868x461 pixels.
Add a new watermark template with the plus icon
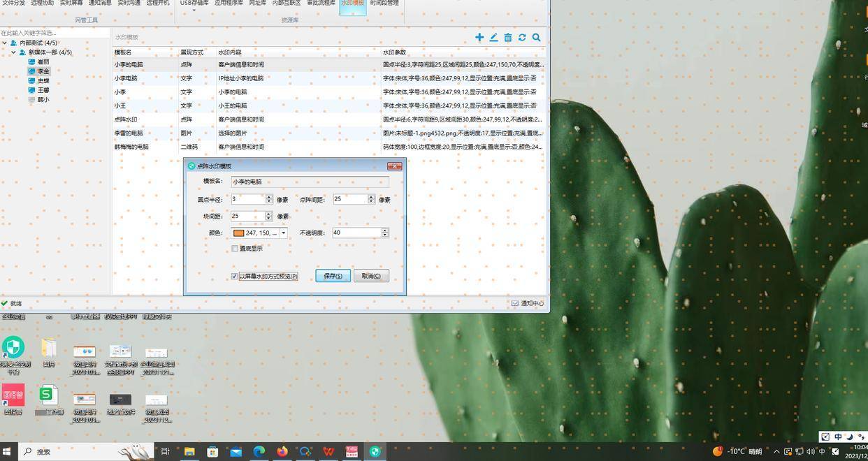pos(479,37)
